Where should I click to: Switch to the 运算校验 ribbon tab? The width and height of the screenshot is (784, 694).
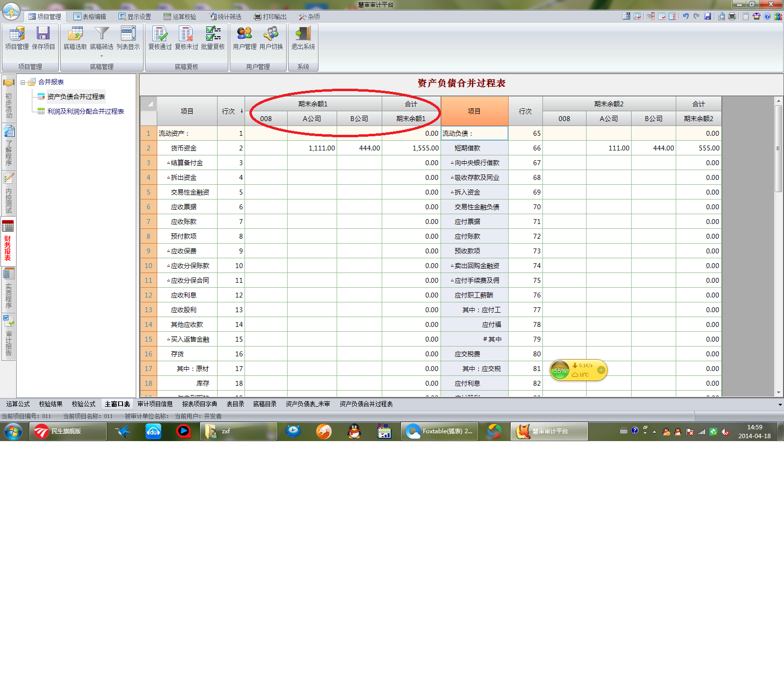[x=180, y=17]
